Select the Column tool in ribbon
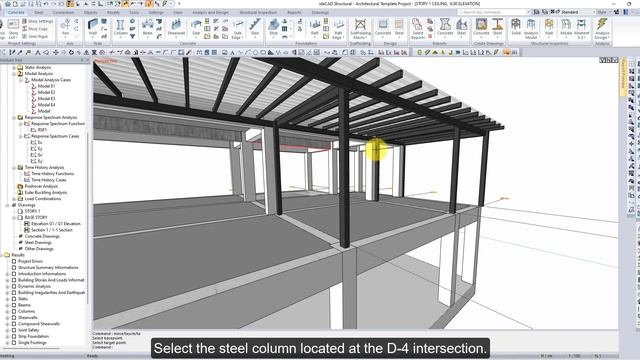640x360 pixels. tap(120, 27)
